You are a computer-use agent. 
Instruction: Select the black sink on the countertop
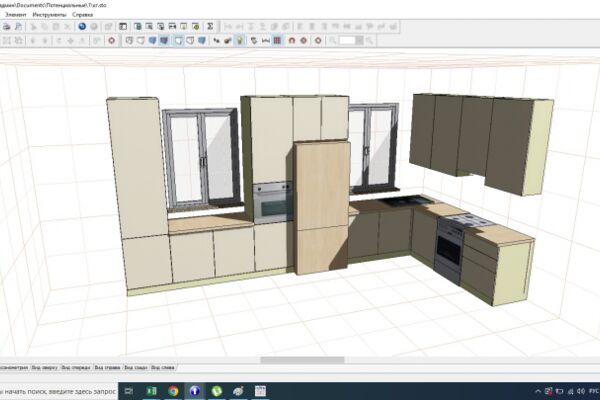[406, 200]
